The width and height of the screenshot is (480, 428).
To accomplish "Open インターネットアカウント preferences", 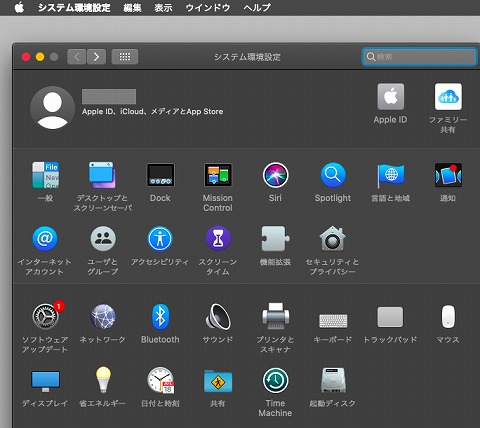I will [45, 239].
